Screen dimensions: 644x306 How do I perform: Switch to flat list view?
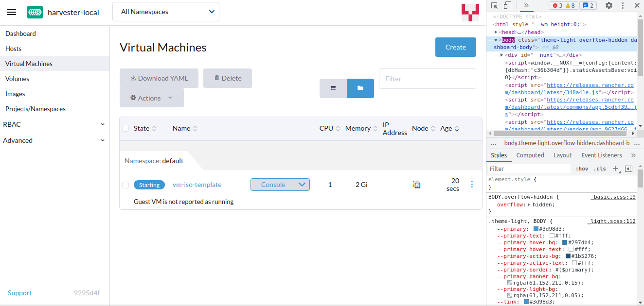[x=333, y=88]
